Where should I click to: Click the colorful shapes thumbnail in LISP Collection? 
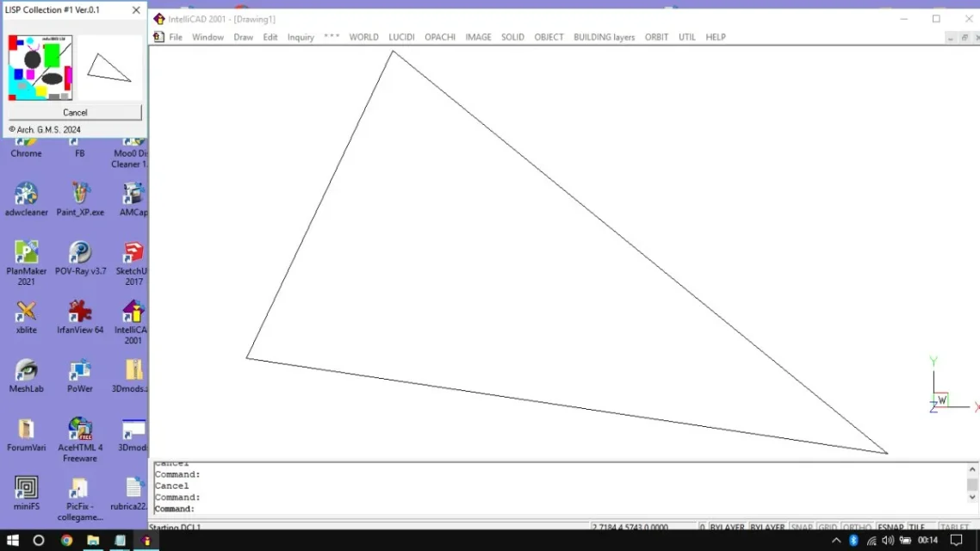40,67
